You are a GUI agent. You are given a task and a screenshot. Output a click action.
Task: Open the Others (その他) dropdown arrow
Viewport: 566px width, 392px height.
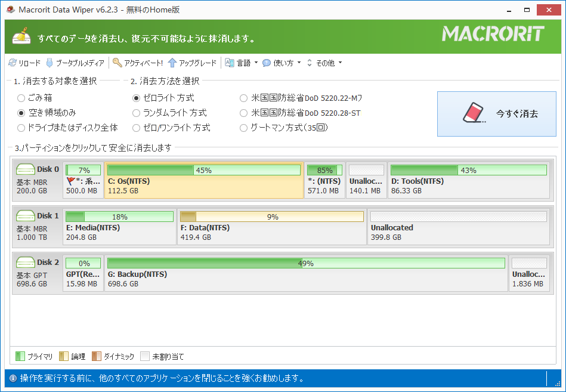click(340, 63)
